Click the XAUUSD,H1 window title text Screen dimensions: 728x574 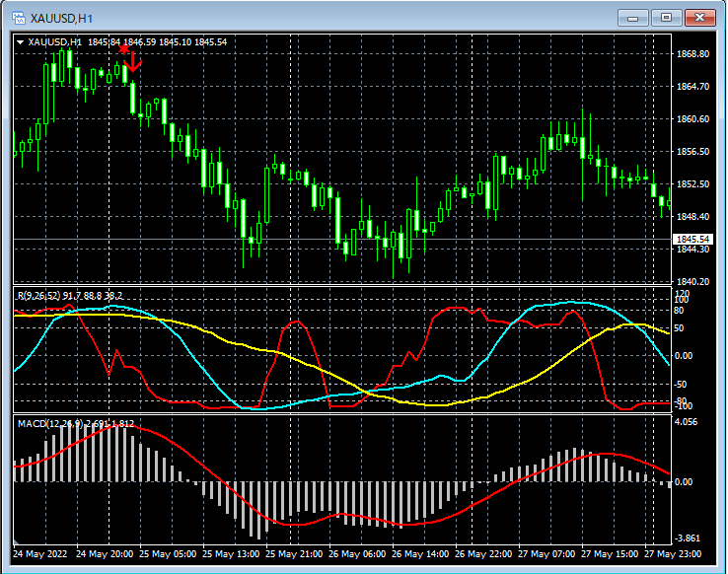coord(61,18)
